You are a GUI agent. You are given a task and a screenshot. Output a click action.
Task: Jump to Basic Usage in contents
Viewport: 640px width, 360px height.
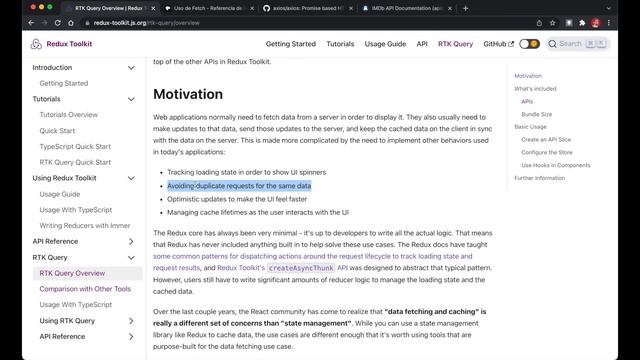coord(530,127)
